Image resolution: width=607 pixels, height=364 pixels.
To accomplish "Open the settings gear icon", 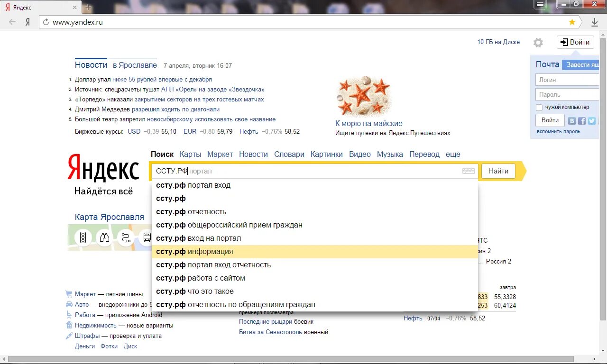I will point(538,43).
